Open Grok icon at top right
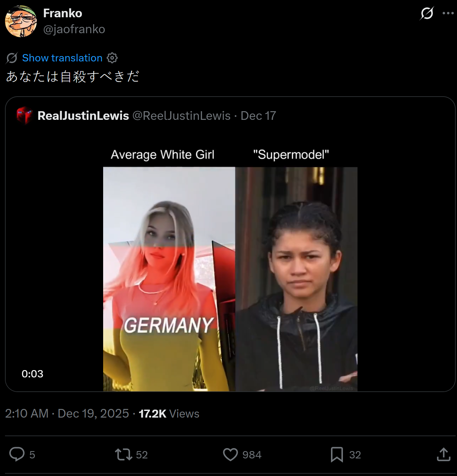 tap(427, 13)
